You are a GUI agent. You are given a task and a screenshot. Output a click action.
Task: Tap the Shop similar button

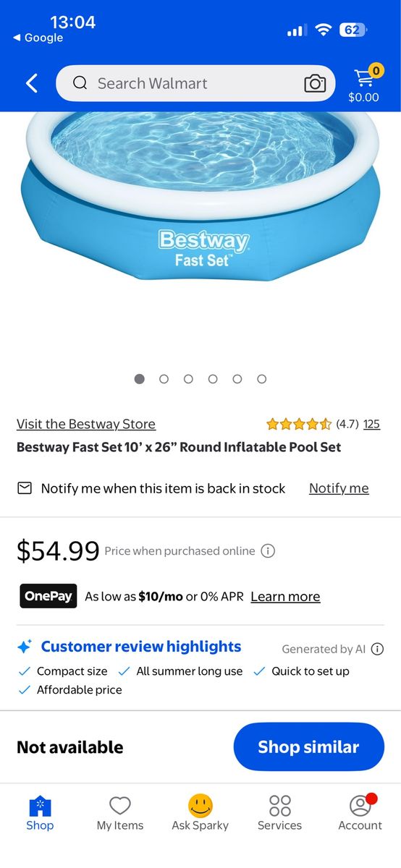[x=308, y=746]
